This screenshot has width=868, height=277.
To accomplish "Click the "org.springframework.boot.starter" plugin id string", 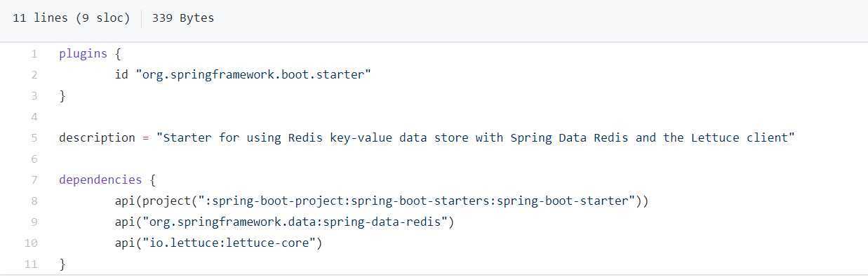I will point(253,75).
